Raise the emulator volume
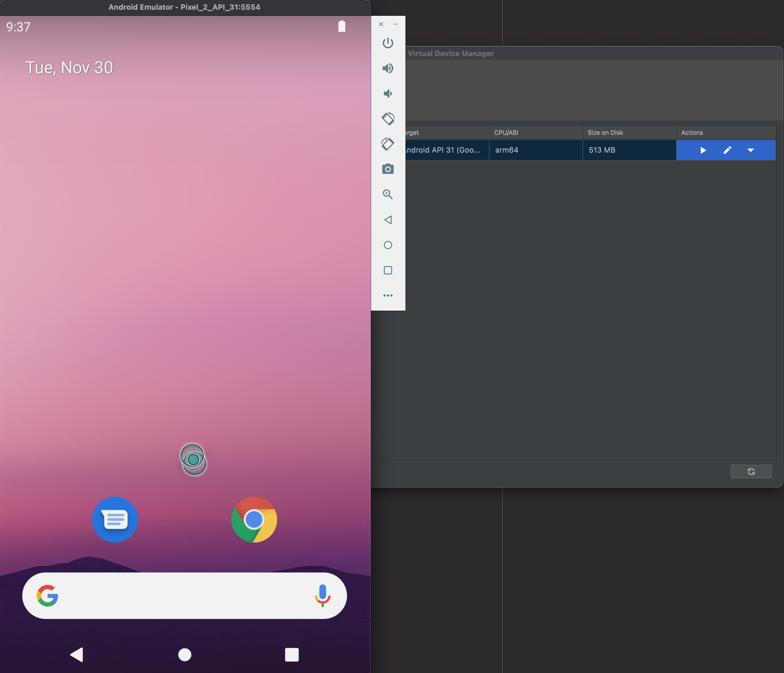Image resolution: width=784 pixels, height=673 pixels. (388, 69)
